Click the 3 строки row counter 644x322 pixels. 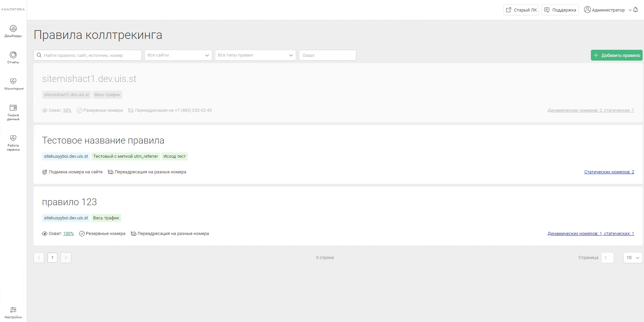pyautogui.click(x=325, y=258)
